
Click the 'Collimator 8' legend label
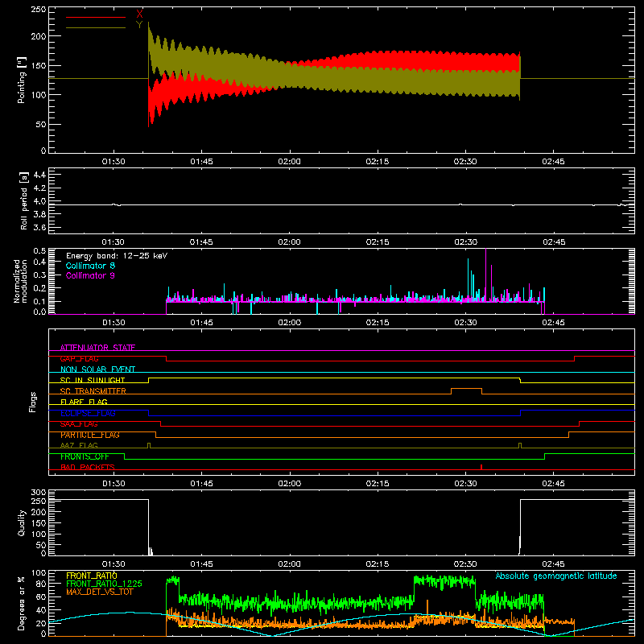(90, 266)
